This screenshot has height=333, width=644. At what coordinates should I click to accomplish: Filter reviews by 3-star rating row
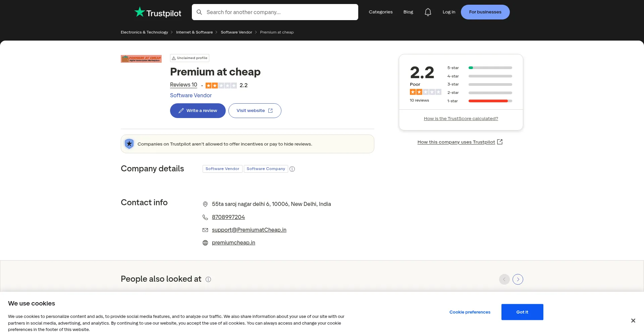pyautogui.click(x=479, y=85)
